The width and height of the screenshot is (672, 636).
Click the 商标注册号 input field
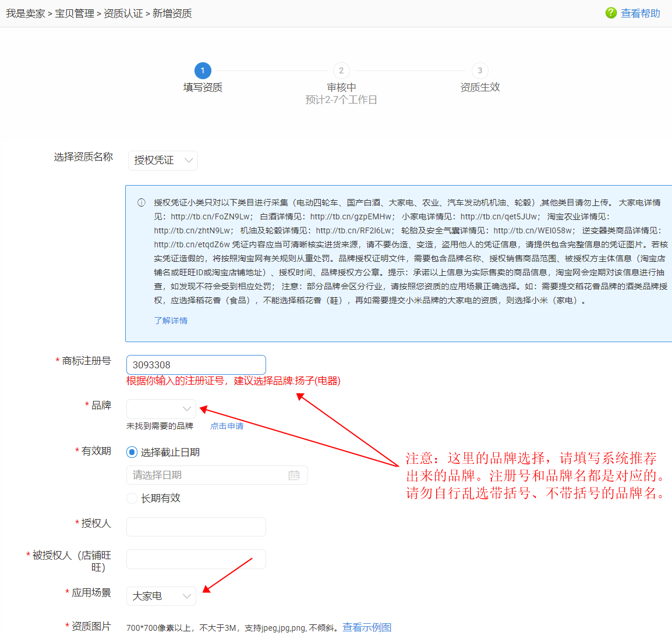click(196, 365)
